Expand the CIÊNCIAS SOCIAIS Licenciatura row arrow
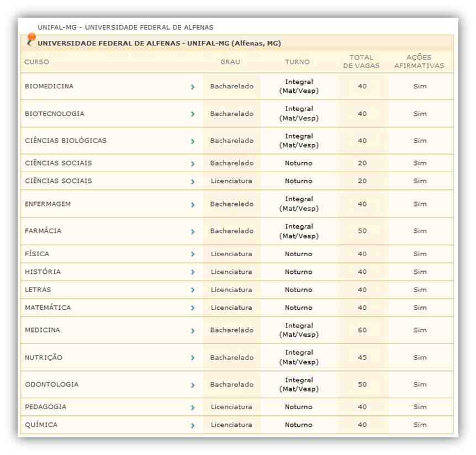This screenshot has width=476, height=455. (x=193, y=182)
